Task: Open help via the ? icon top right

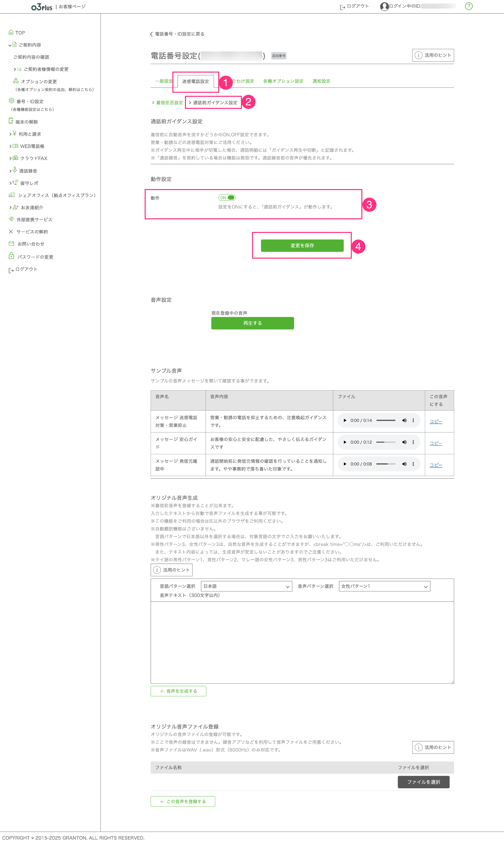Action: pyautogui.click(x=469, y=6)
